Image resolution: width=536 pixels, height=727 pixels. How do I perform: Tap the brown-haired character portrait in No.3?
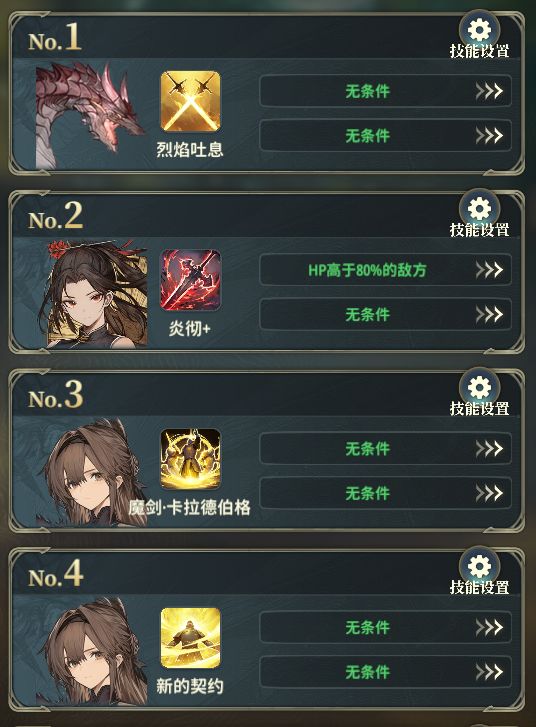[x=93, y=472]
